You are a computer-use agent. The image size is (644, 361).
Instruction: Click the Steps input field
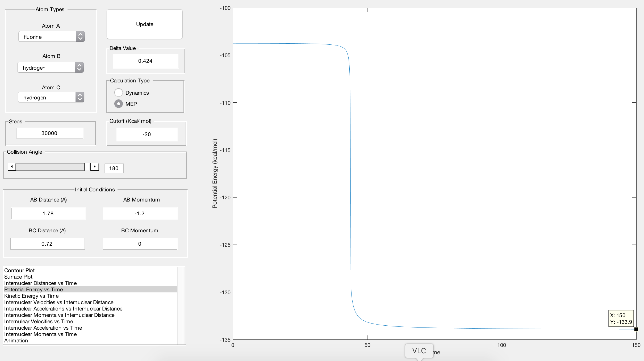49,133
